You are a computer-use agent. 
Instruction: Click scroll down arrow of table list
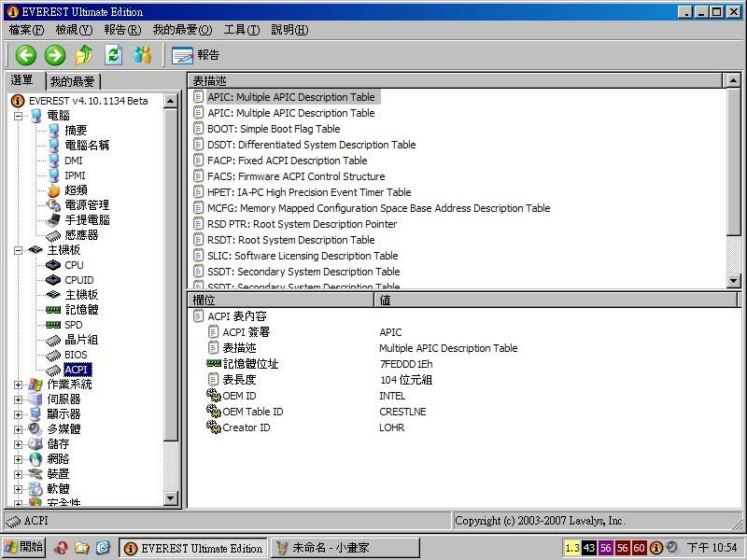(x=734, y=281)
